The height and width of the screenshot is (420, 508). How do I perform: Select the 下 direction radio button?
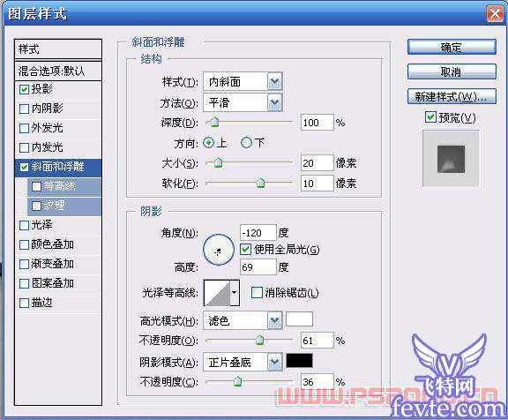point(246,143)
